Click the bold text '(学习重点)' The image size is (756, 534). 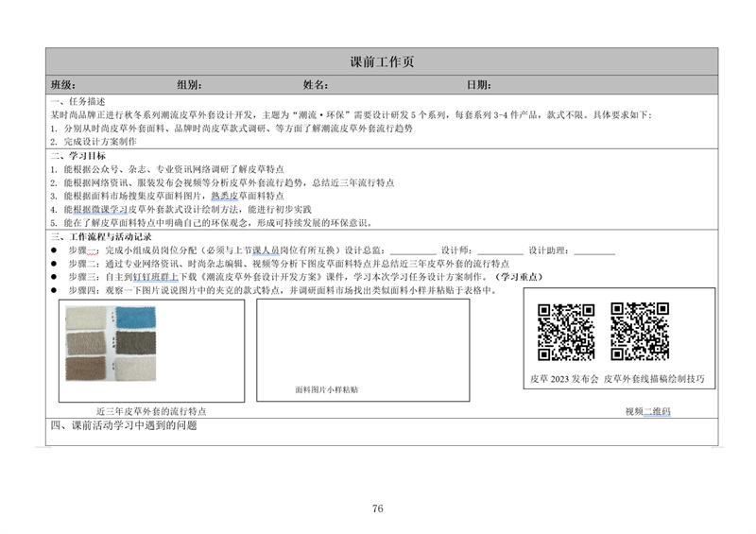[519, 277]
